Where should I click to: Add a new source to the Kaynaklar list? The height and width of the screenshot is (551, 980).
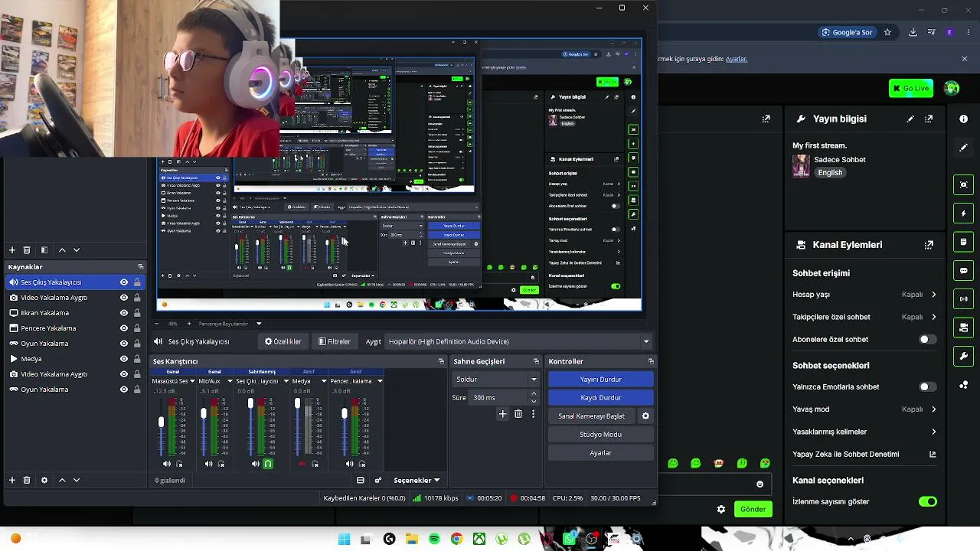(x=12, y=480)
